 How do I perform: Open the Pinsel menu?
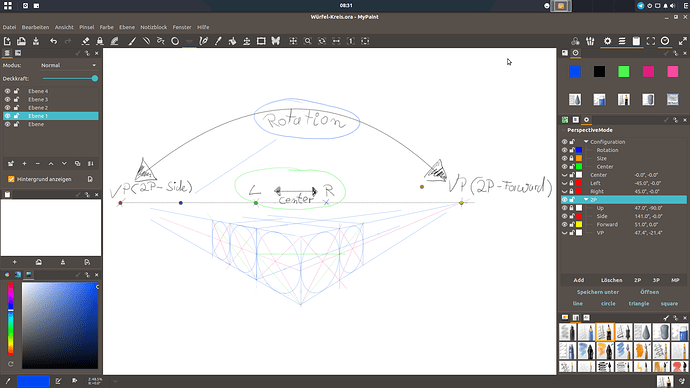tap(87, 27)
